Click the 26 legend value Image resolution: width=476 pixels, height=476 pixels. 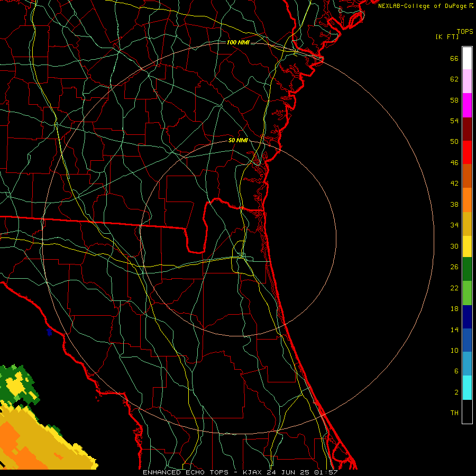pyautogui.click(x=454, y=267)
